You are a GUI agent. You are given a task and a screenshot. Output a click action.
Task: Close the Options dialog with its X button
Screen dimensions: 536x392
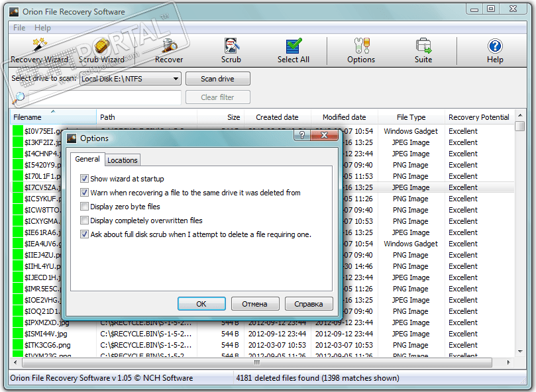324,135
